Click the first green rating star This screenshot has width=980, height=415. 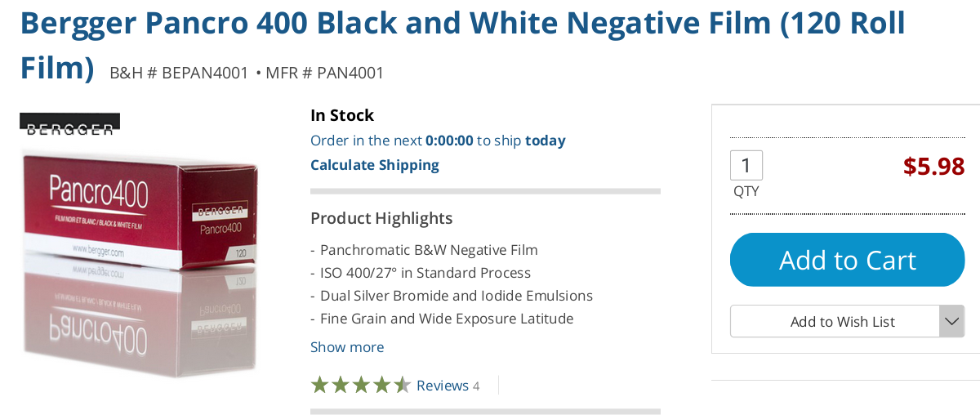point(319,385)
